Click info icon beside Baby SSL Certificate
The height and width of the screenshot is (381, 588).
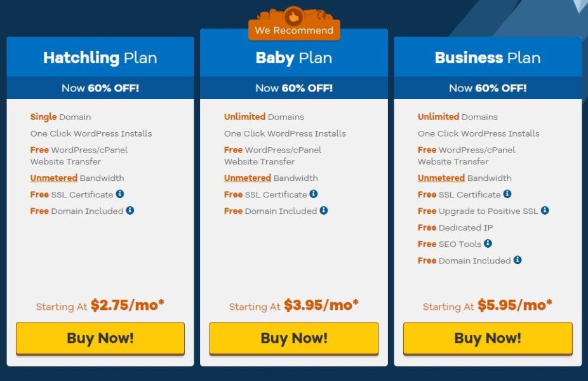(x=314, y=194)
